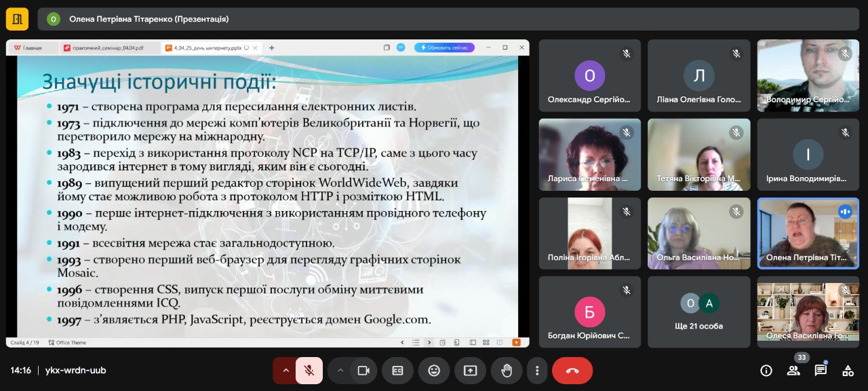Unmute the microphone in the bottom bar
868x391 pixels.
click(309, 371)
